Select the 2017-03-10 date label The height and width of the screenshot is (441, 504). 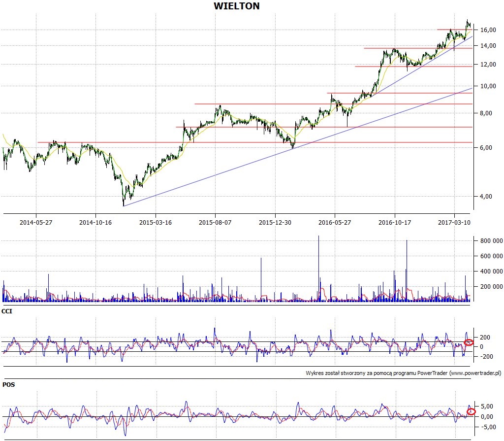pyautogui.click(x=454, y=222)
